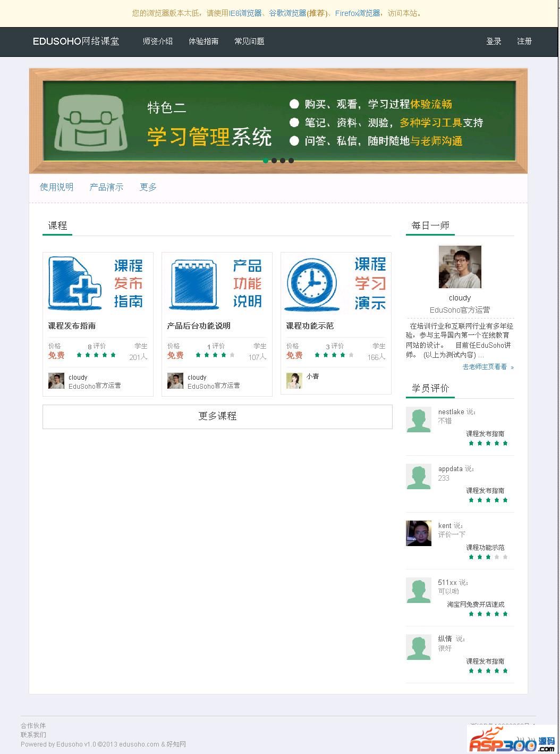Open the 常见问题 menu item
The image size is (560, 754).
(249, 41)
